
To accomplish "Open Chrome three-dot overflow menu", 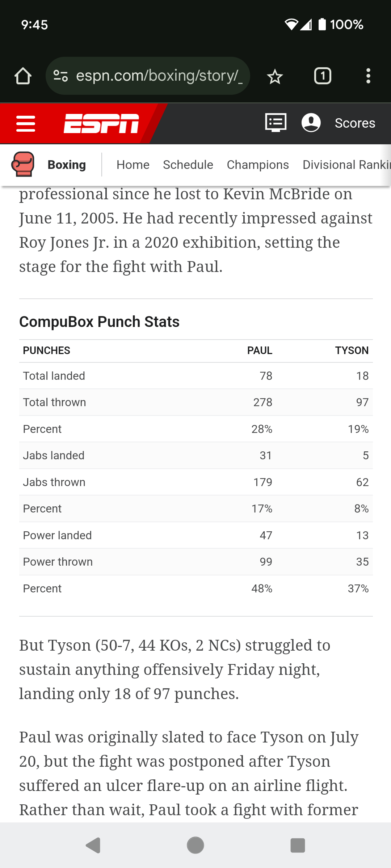I will (x=368, y=76).
